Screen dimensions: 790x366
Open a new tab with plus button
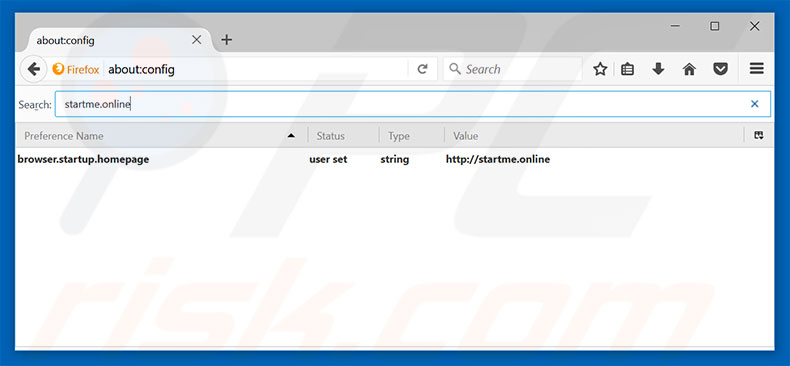pyautogui.click(x=227, y=40)
